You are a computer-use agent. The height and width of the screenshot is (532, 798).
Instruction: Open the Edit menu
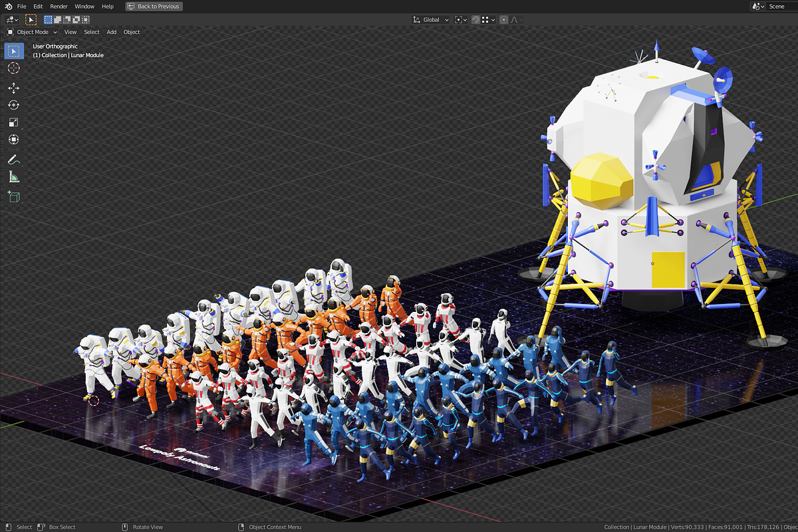[38, 6]
